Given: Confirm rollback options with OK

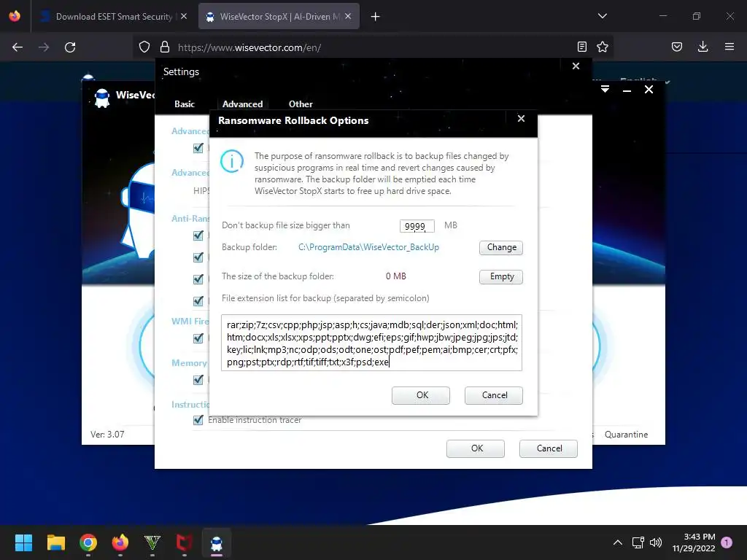Looking at the screenshot, I should (421, 395).
